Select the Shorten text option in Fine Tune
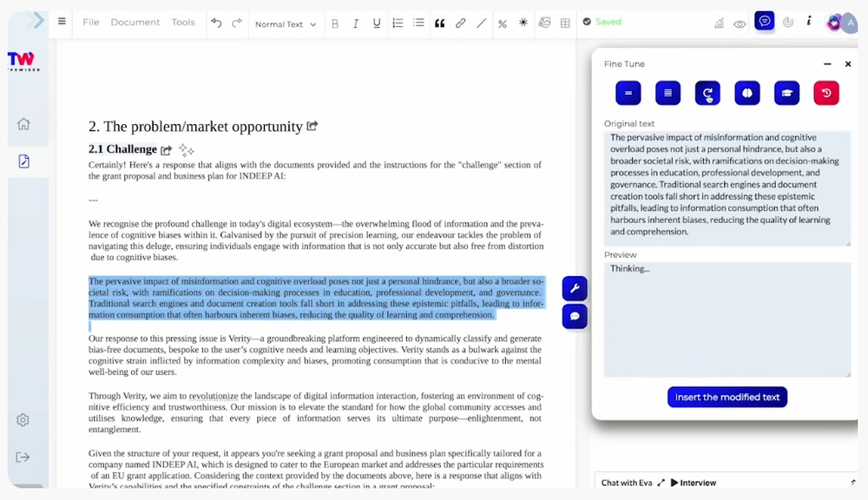 (628, 92)
